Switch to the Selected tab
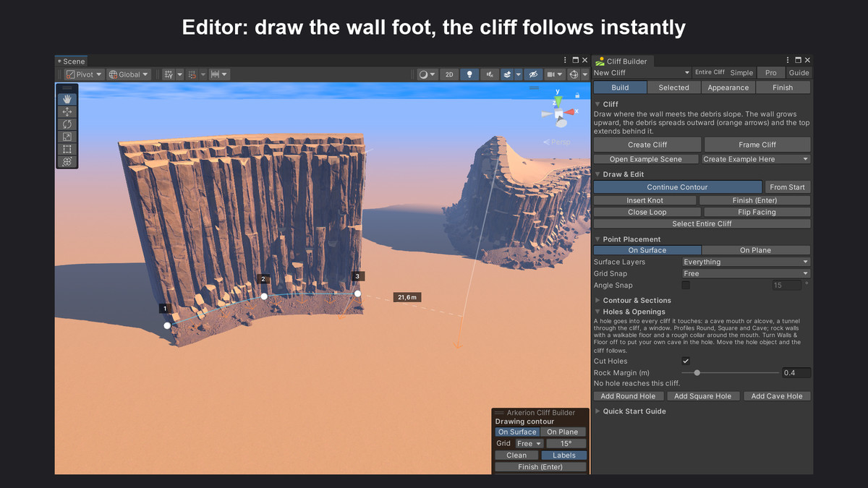 click(673, 87)
